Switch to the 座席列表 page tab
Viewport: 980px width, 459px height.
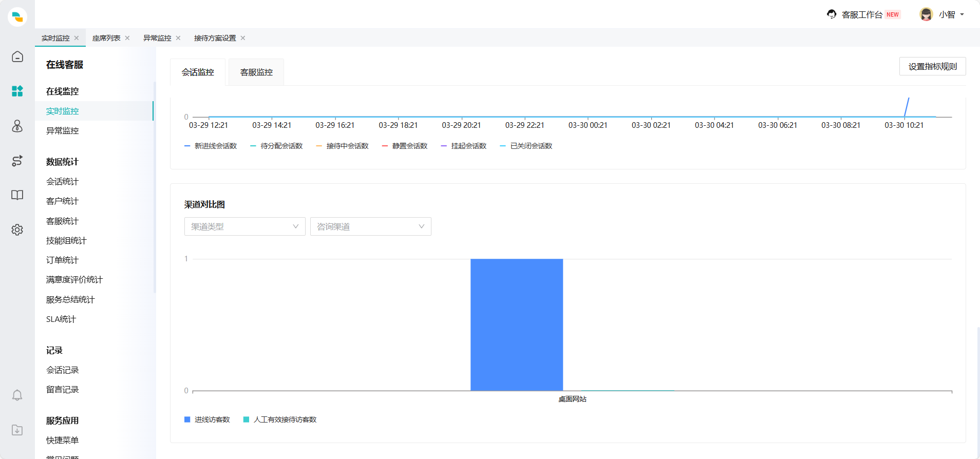click(x=106, y=38)
